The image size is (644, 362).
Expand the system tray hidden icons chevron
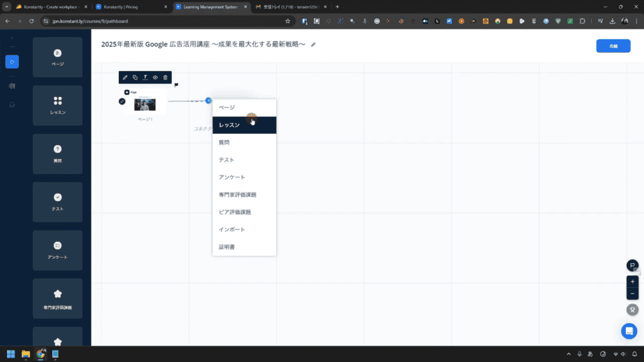569,354
